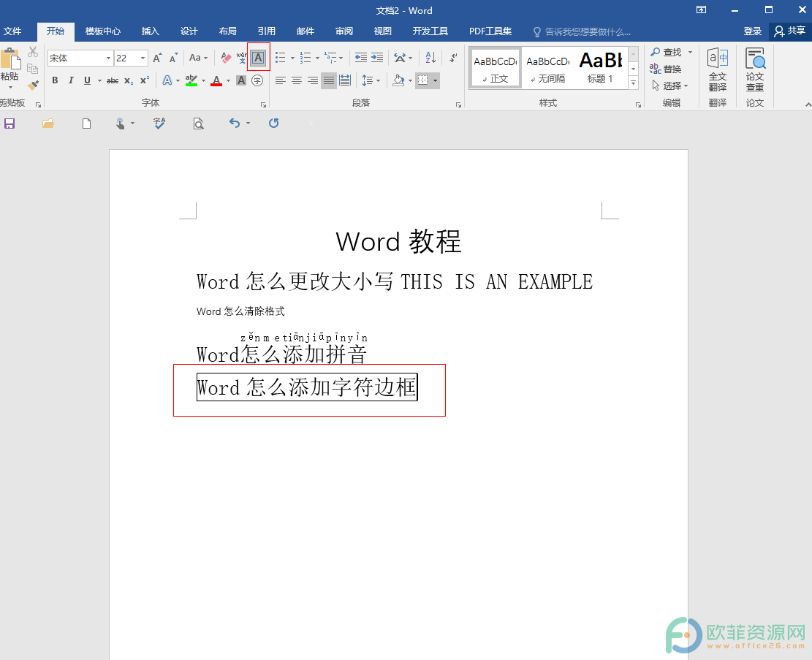This screenshot has width=812, height=660.
Task: Click the Numbering list icon
Action: tap(306, 58)
